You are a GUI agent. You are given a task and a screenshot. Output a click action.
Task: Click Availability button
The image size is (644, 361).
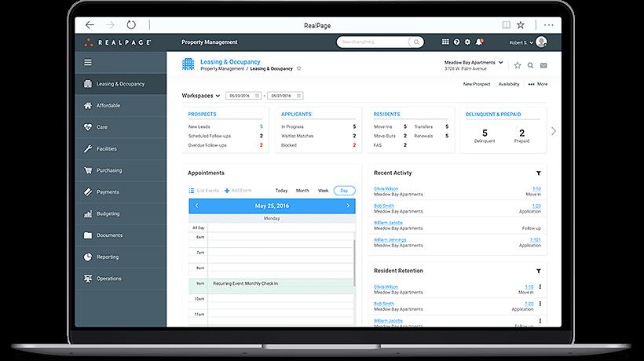pos(509,84)
